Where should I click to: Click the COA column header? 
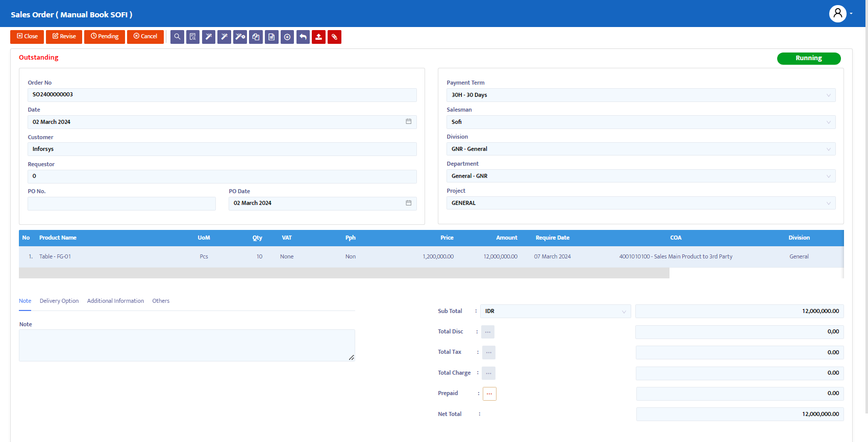tap(676, 238)
